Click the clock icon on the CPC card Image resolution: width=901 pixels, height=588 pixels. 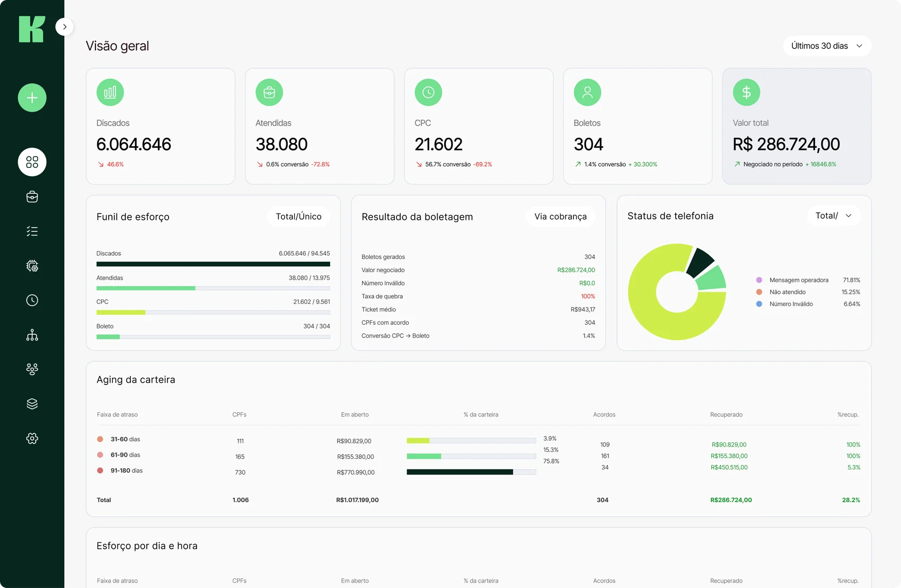pyautogui.click(x=428, y=92)
